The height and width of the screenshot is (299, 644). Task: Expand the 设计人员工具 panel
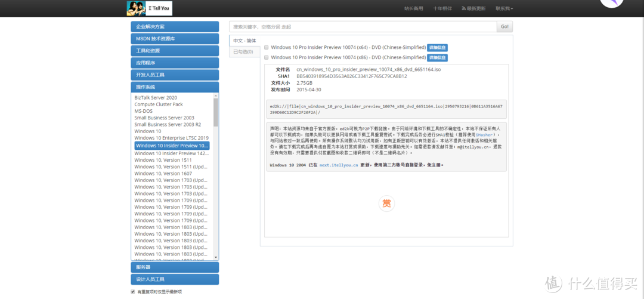(175, 279)
